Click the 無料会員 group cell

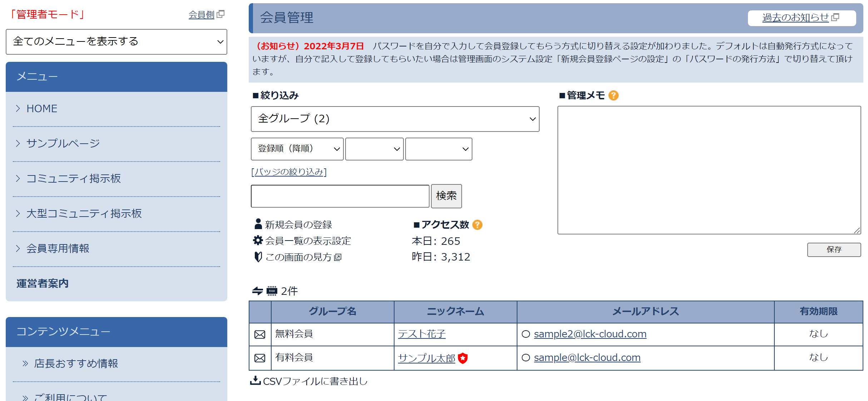click(333, 334)
